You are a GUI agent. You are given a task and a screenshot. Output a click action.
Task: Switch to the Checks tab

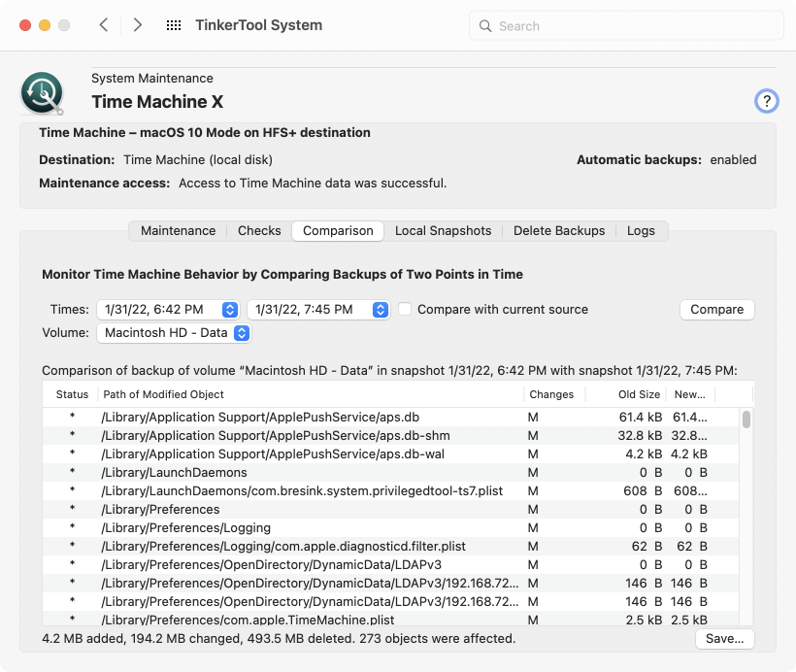click(259, 230)
